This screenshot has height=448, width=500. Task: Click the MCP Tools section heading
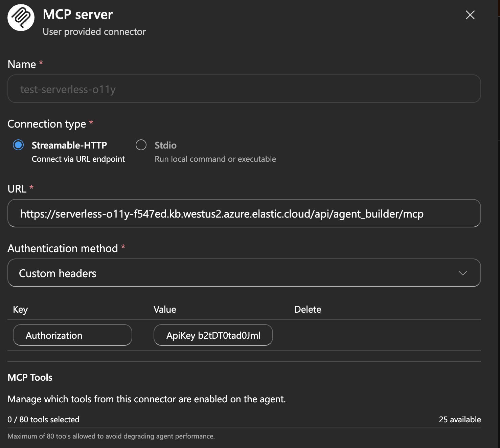30,378
